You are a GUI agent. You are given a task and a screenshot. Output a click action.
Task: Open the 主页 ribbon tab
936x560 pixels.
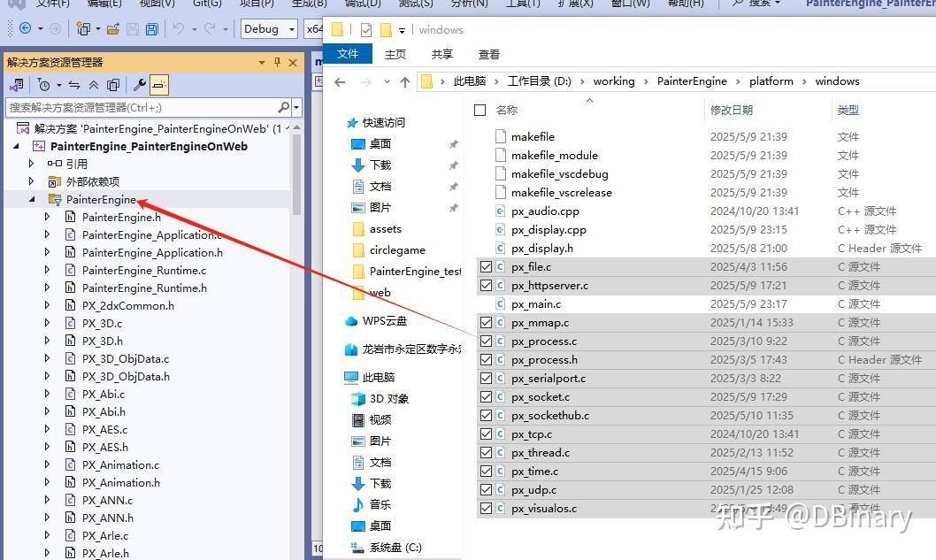point(395,54)
